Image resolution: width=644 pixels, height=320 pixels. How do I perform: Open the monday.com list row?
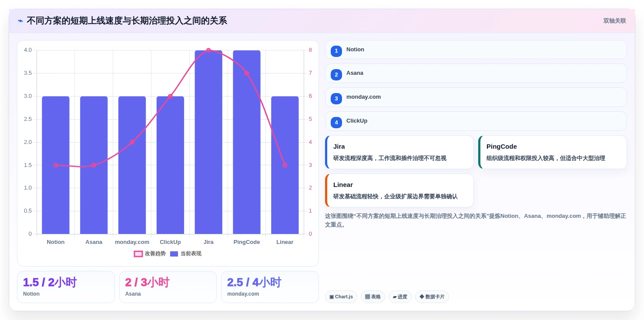pos(476,97)
